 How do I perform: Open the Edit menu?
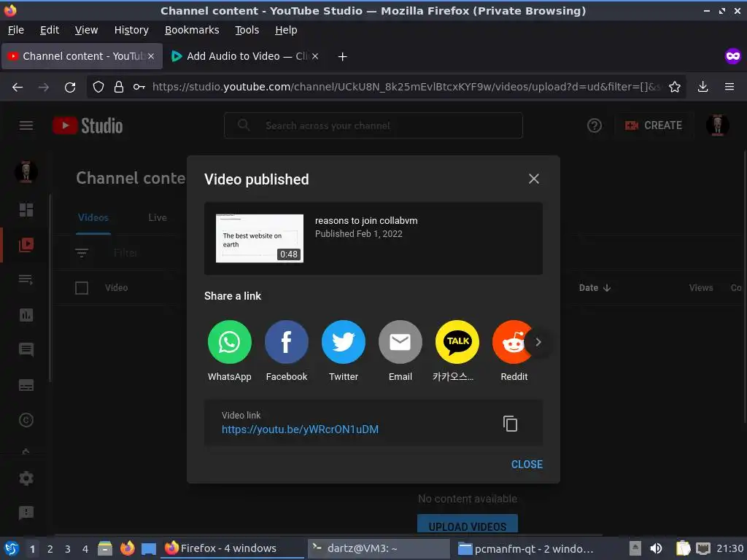coord(50,30)
